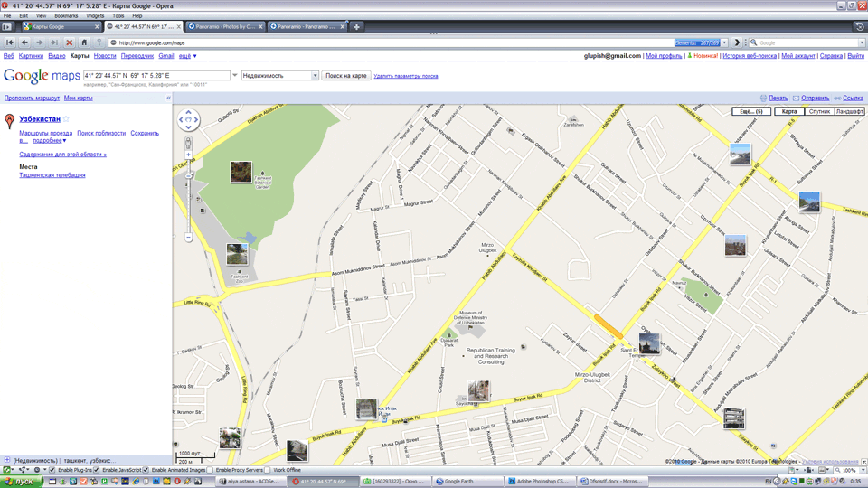Switch to the Карты Google tab
This screenshot has width=868, height=488.
pos(61,26)
